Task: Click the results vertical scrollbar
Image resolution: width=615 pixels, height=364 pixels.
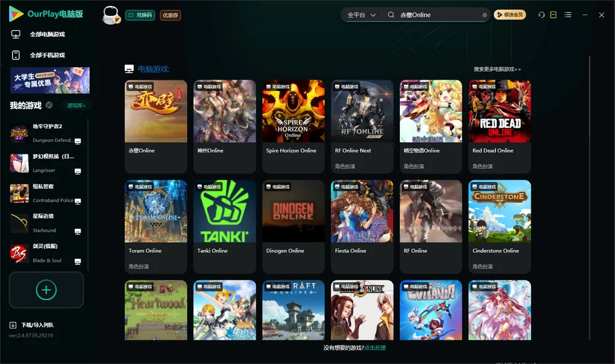Action: [589, 198]
